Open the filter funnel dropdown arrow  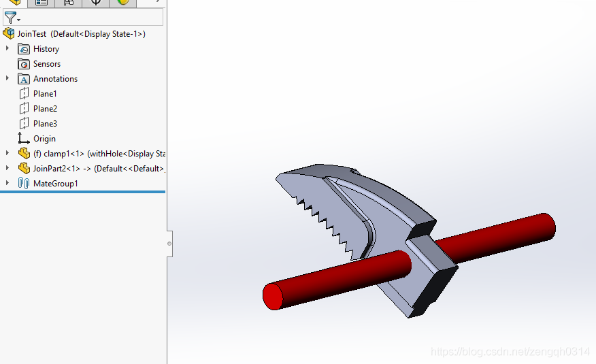[18, 20]
